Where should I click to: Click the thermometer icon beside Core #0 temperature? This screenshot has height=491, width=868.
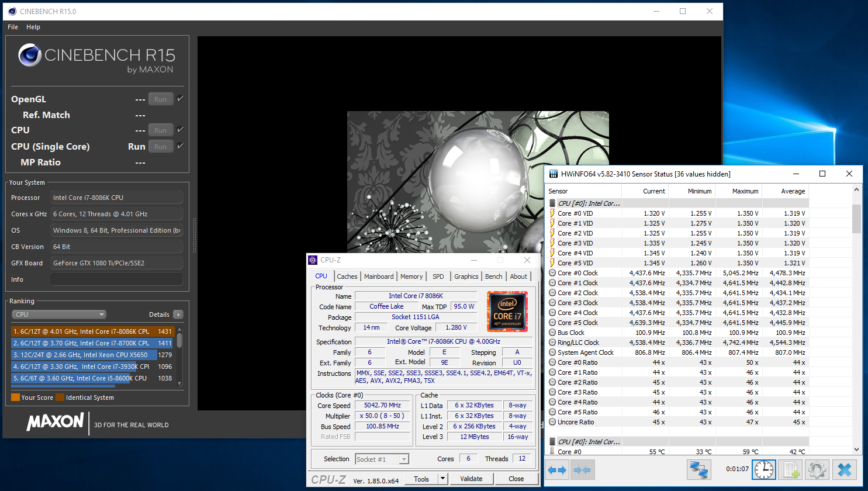point(552,452)
